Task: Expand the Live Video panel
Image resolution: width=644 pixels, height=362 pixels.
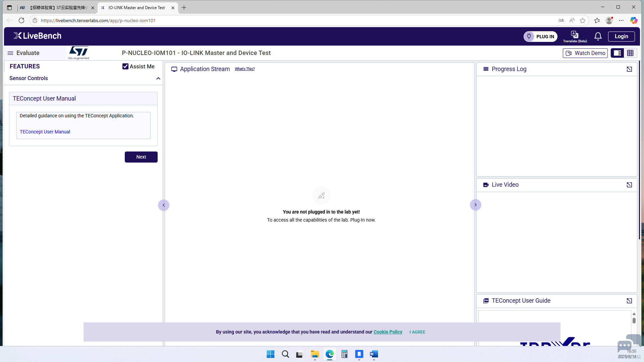Action: pos(629,185)
